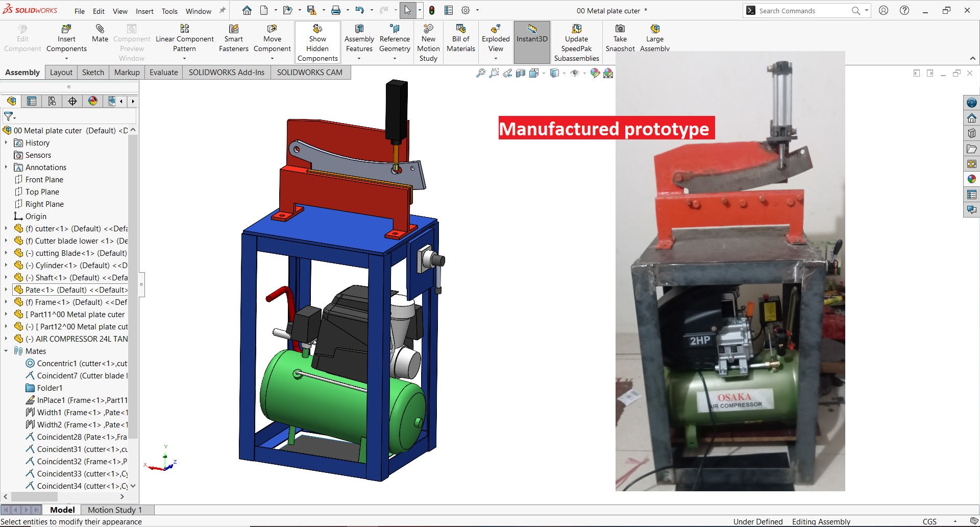The image size is (980, 527).
Task: Click the Rebuild traffic light icon
Action: pyautogui.click(x=432, y=10)
